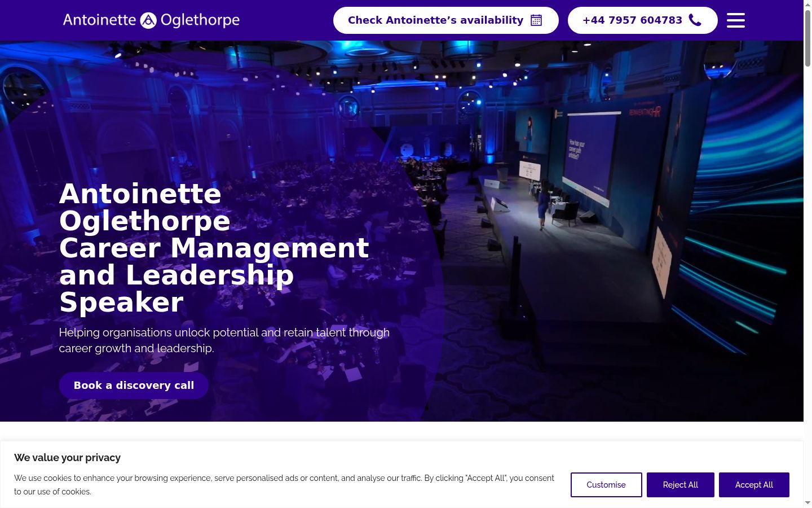Viewport: 812px width, 508px height.
Task: Click the phone handset icon
Action: click(695, 20)
